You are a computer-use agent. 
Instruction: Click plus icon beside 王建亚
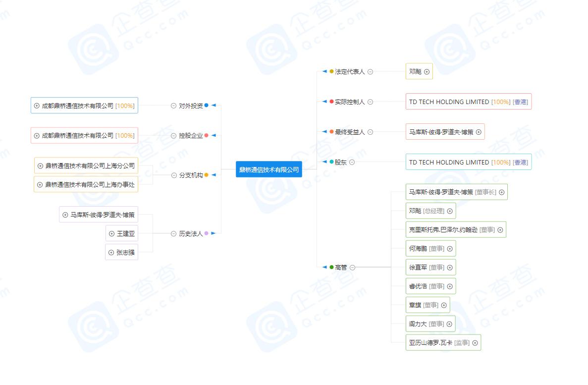coord(111,233)
